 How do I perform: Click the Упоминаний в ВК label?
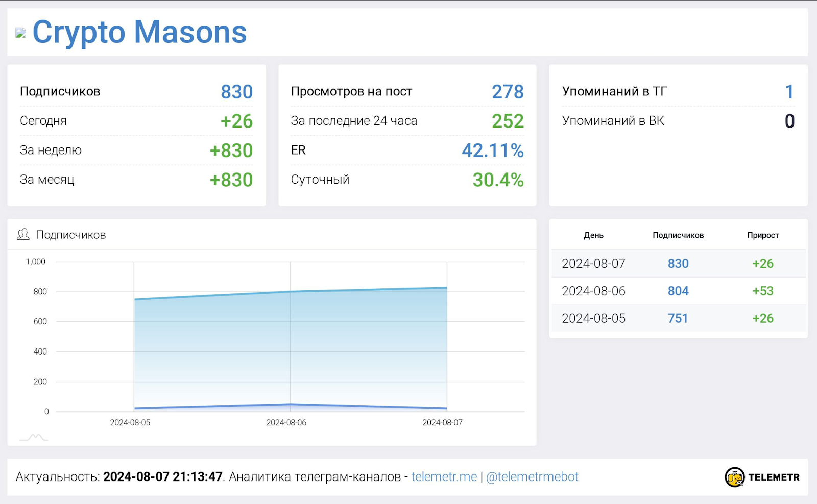[613, 121]
